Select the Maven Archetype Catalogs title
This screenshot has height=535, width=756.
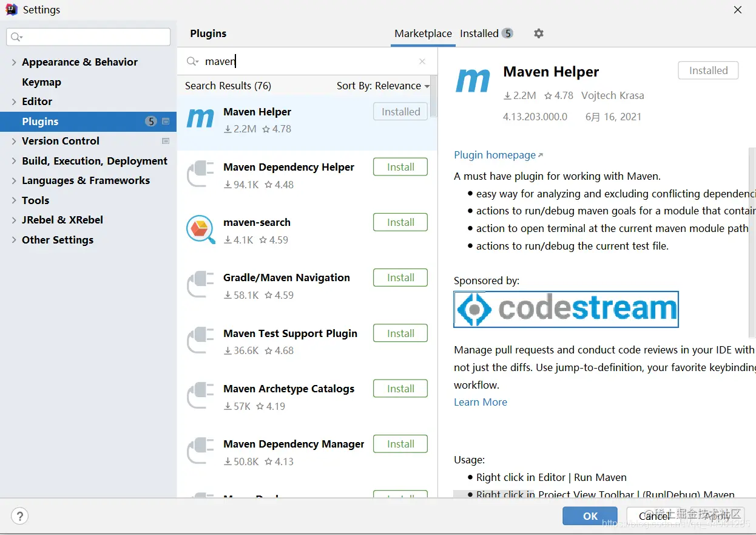[x=289, y=389]
